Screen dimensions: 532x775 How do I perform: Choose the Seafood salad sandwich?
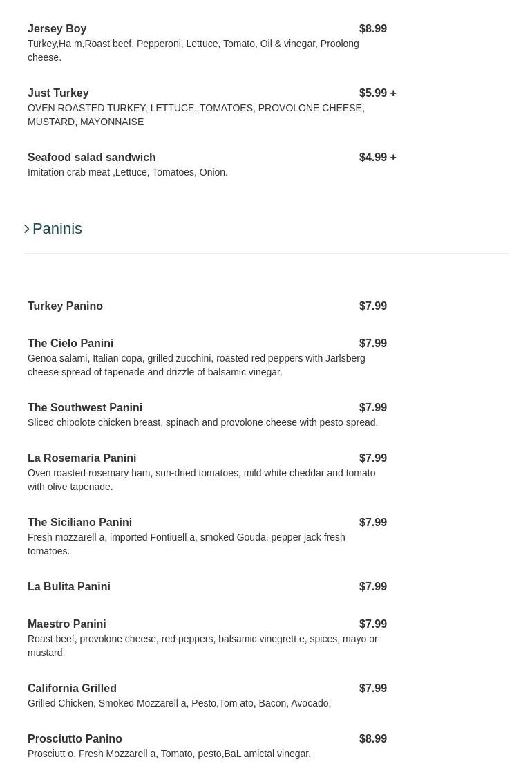(92, 158)
